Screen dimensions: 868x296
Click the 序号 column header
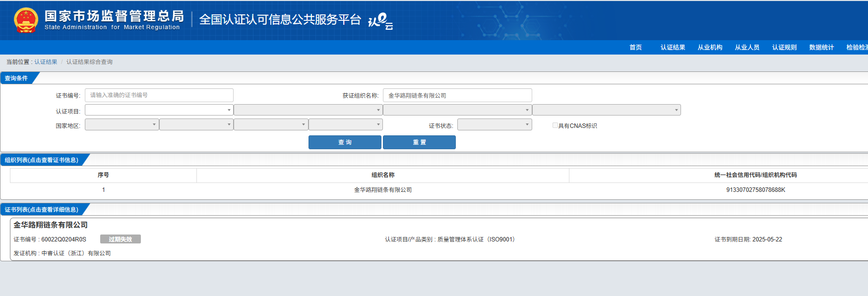[x=103, y=175]
